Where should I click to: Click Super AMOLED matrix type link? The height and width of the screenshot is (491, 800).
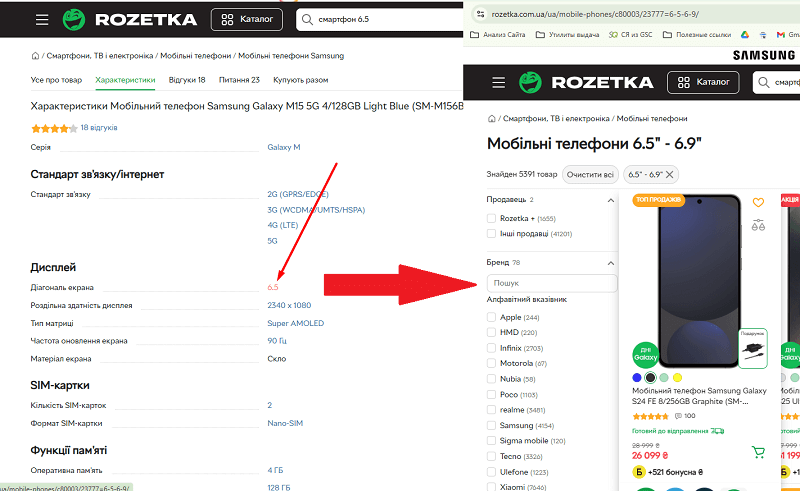(296, 323)
